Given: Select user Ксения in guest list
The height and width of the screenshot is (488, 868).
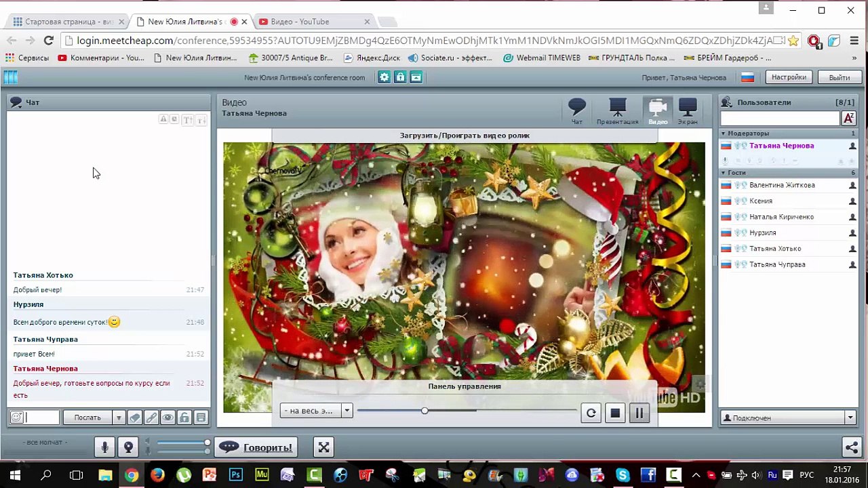Looking at the screenshot, I should tap(788, 201).
